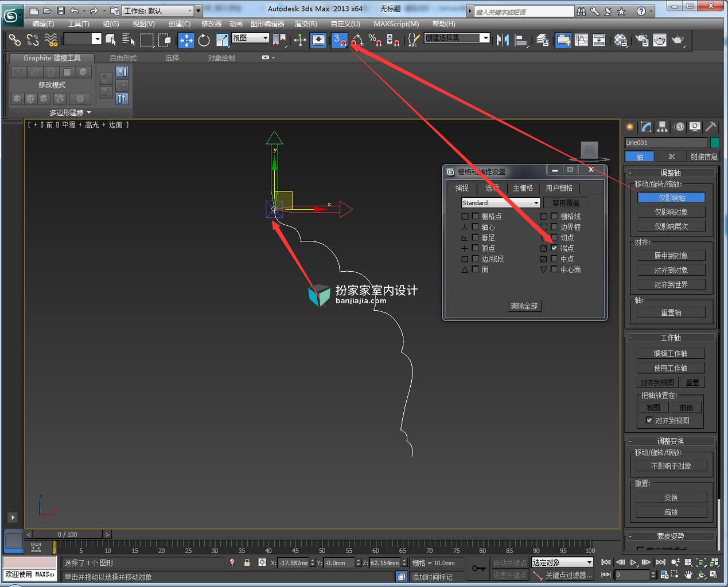Select the Bind to Space Warp tool

(50, 40)
